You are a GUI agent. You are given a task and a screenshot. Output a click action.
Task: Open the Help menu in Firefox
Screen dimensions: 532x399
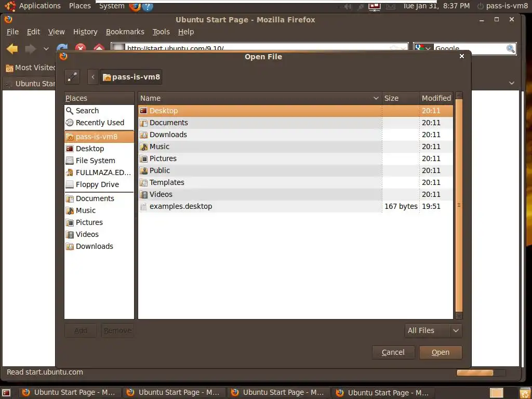pos(186,32)
